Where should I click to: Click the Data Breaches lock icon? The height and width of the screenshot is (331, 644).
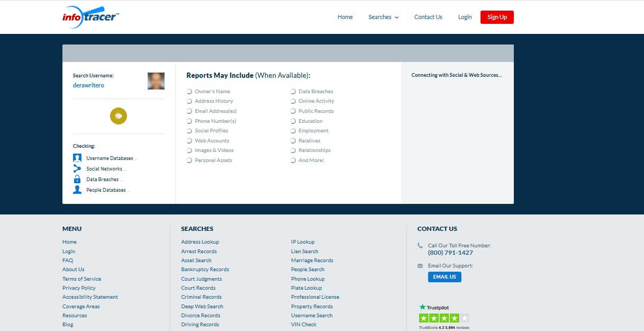(77, 180)
